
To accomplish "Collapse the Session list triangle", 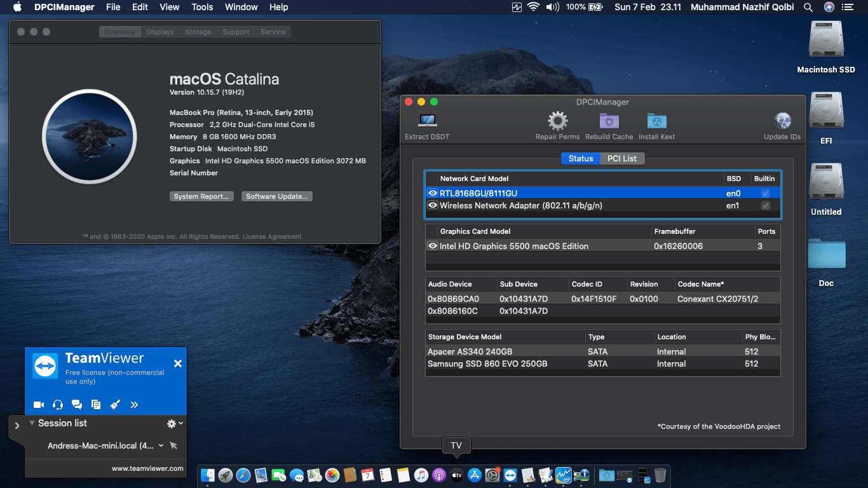I will click(32, 423).
